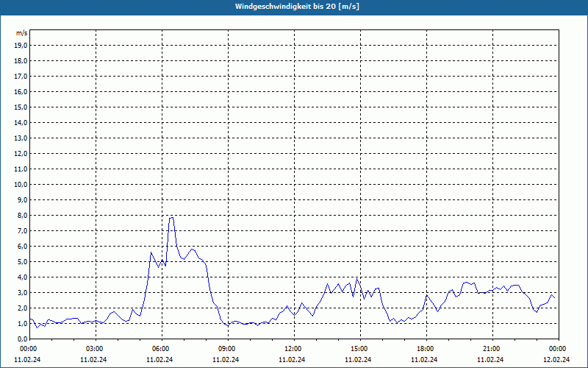Select the '6,0' y-axis value
Viewport: 588px width, 368px height.
point(22,247)
